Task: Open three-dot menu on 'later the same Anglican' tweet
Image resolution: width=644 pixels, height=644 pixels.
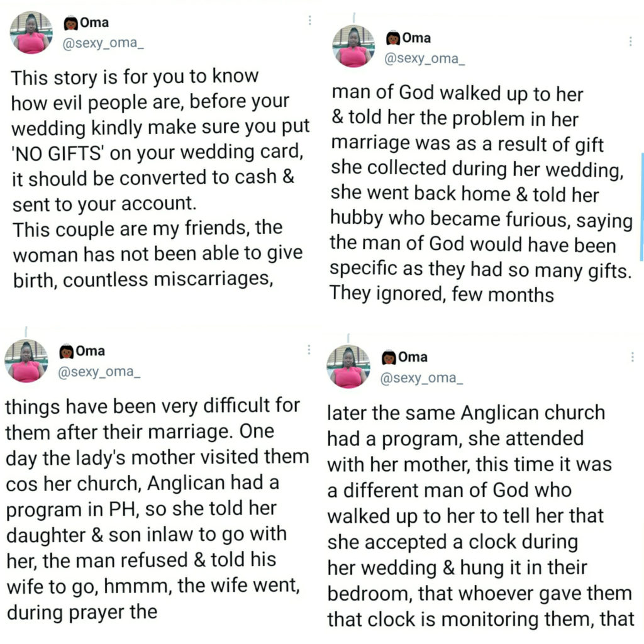Action: 632,357
